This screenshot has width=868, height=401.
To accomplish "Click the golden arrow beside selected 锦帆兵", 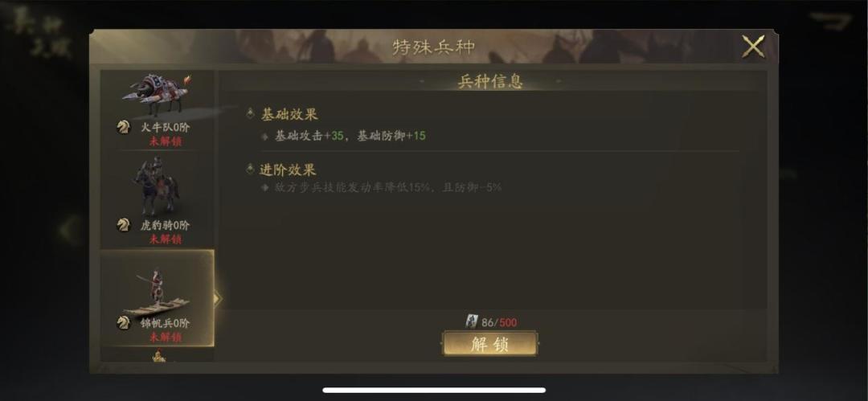I will 217,299.
